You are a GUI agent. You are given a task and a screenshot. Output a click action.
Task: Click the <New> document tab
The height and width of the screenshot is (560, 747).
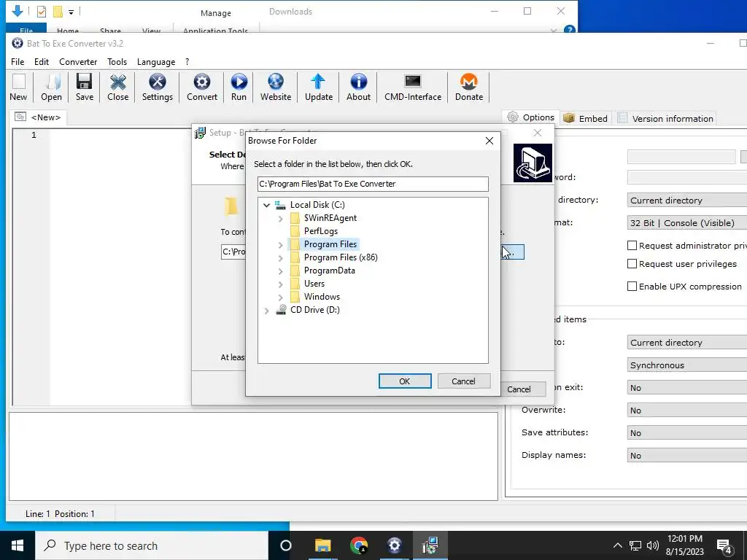click(38, 117)
